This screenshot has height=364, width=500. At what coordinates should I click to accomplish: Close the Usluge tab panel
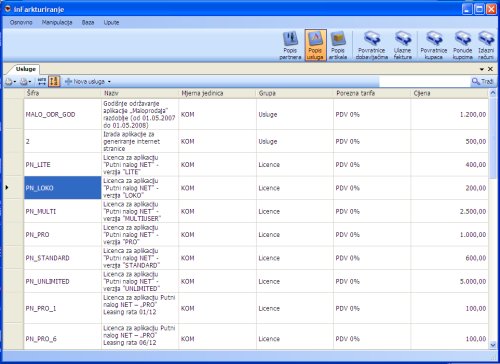490,69
